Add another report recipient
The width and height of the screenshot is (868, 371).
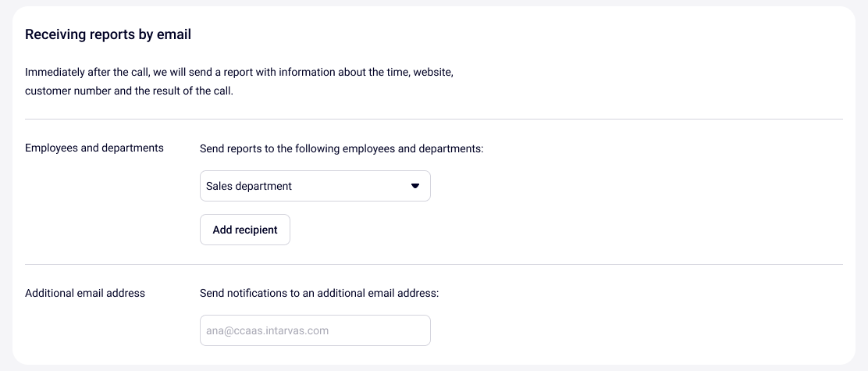coord(245,230)
